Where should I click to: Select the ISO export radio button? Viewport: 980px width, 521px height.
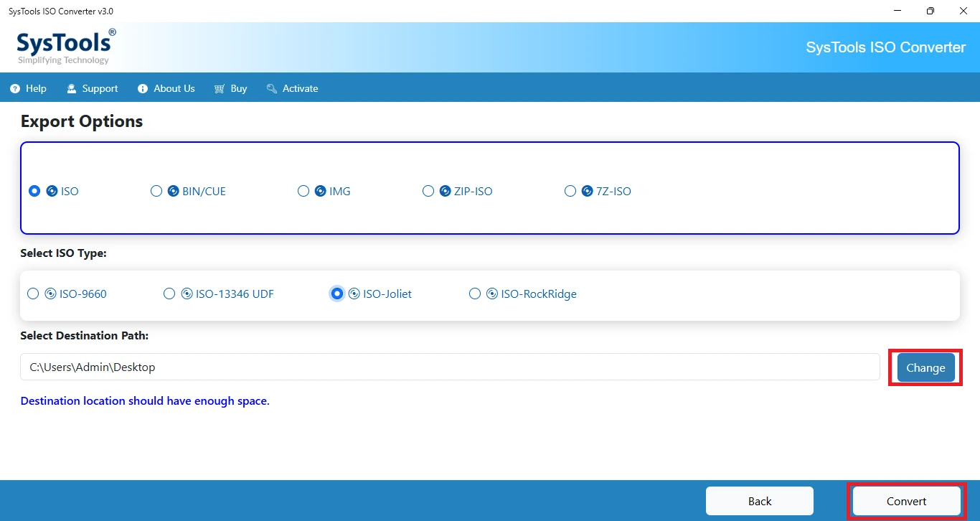34,192
